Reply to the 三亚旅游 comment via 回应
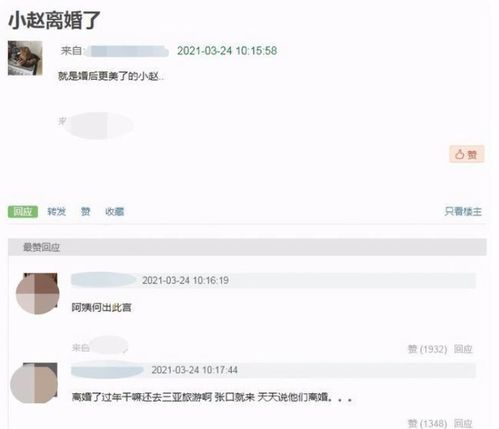The image size is (499, 429). click(x=463, y=423)
